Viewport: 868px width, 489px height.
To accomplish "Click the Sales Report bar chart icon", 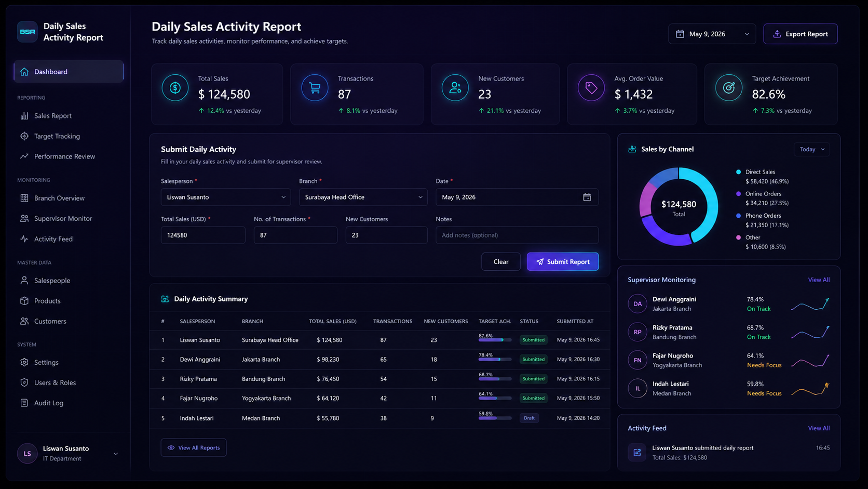I will pyautogui.click(x=24, y=116).
